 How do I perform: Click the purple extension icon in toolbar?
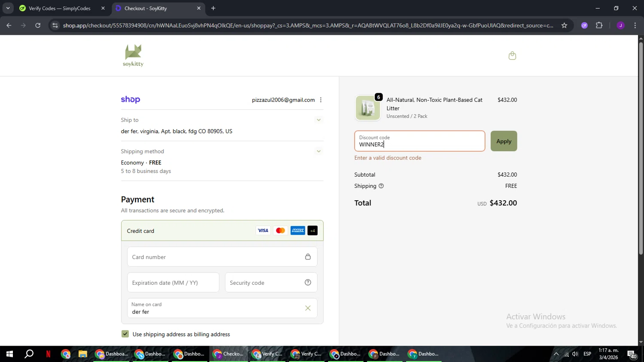click(584, 25)
